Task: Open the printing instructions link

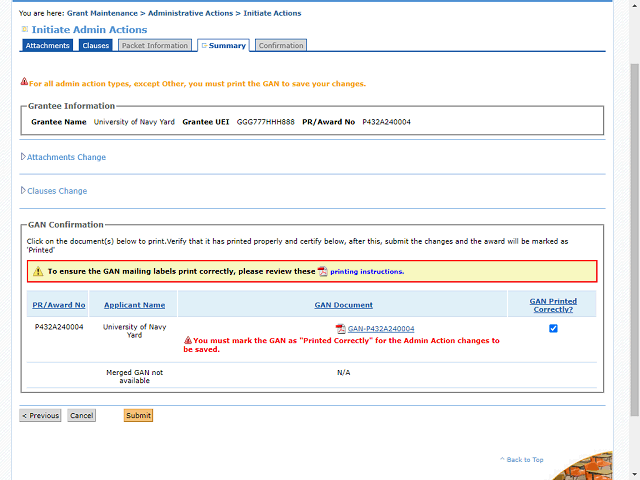Action: point(367,271)
